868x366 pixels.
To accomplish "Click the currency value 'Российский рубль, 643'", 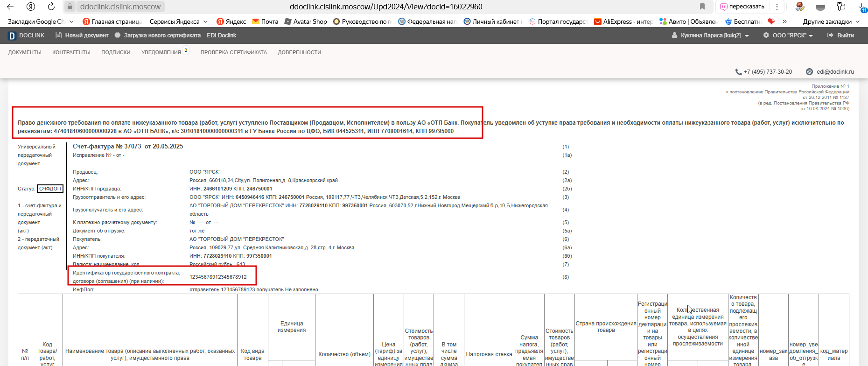I will click(217, 264).
